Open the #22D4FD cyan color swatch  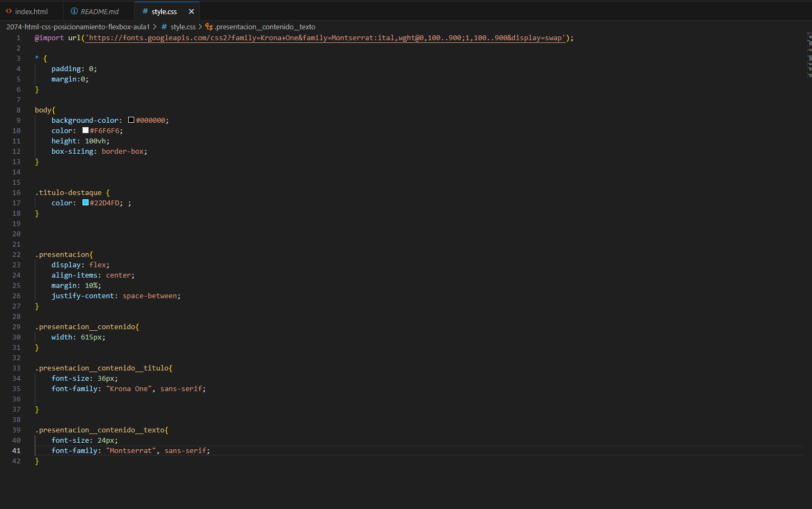tap(85, 203)
